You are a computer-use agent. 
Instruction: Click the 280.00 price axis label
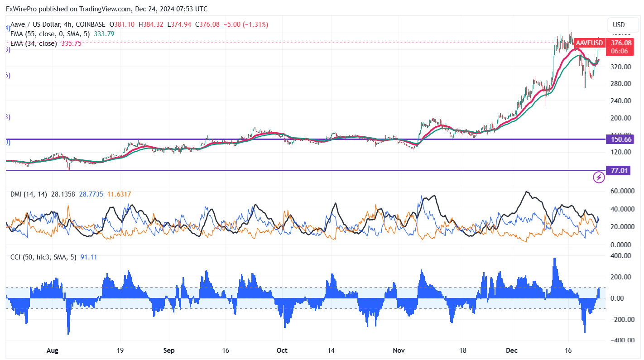point(621,84)
